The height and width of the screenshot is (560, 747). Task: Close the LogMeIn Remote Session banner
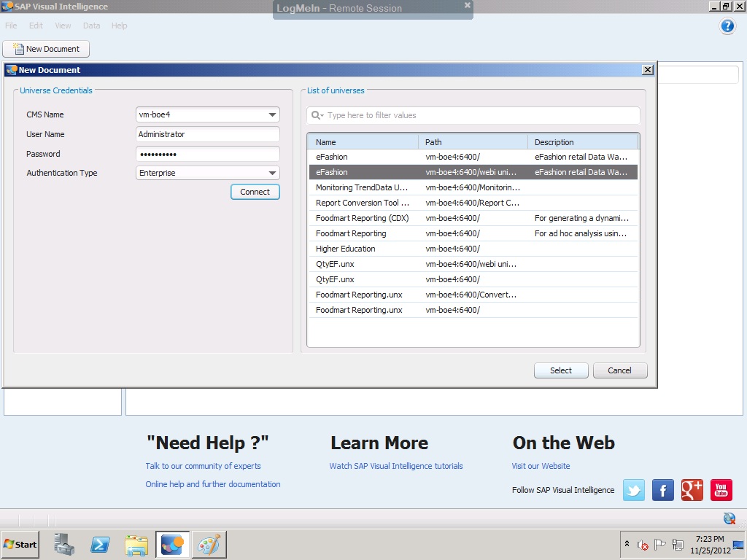[468, 5]
